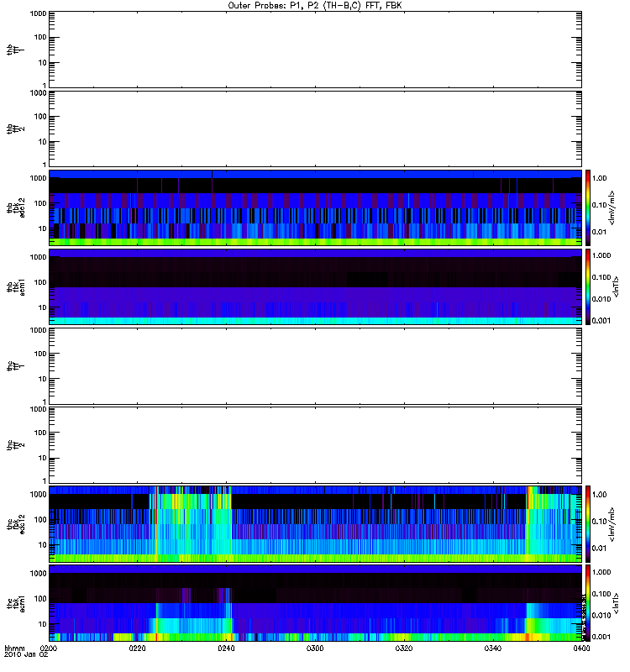Click the empty thb fff 1 plot panel
The width and height of the screenshot is (630, 672).
click(315, 50)
